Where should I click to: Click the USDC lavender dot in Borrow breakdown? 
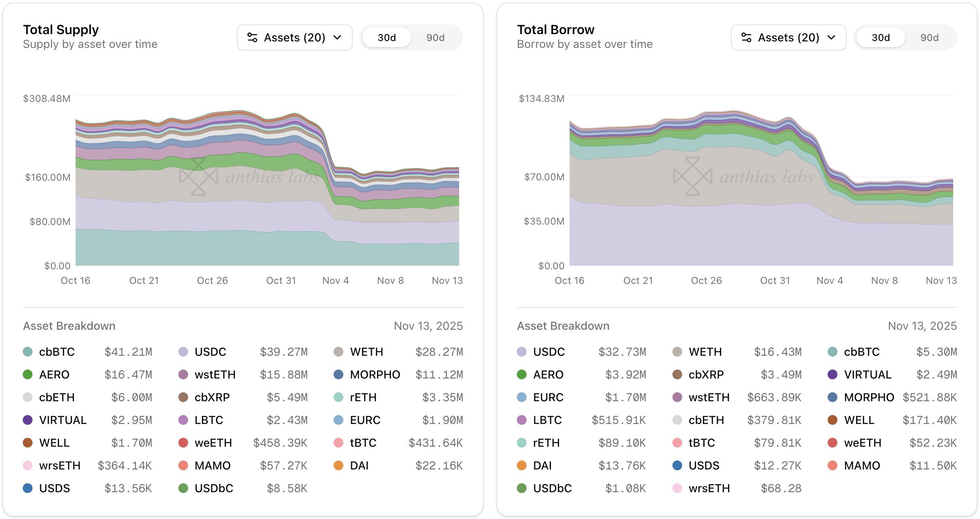pos(522,352)
